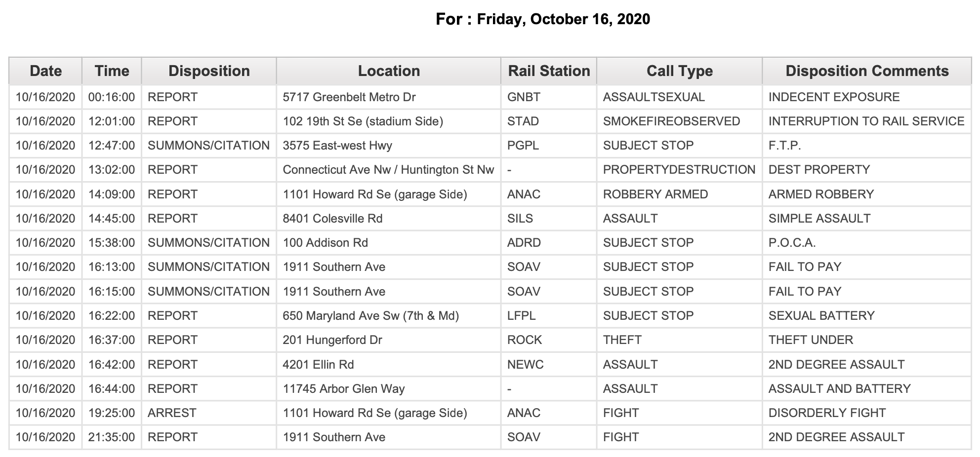980x457 pixels.
Task: Select the ARREST disposition cell
Action: point(209,413)
